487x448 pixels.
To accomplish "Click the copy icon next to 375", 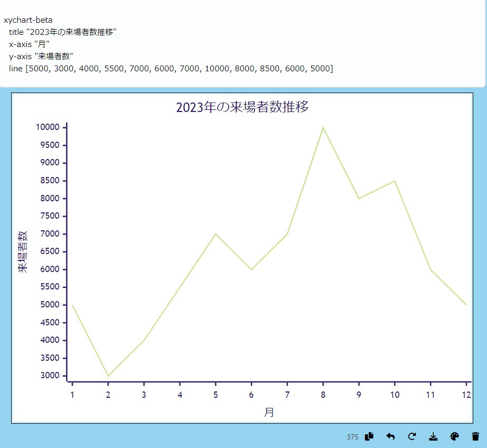I will click(x=369, y=436).
